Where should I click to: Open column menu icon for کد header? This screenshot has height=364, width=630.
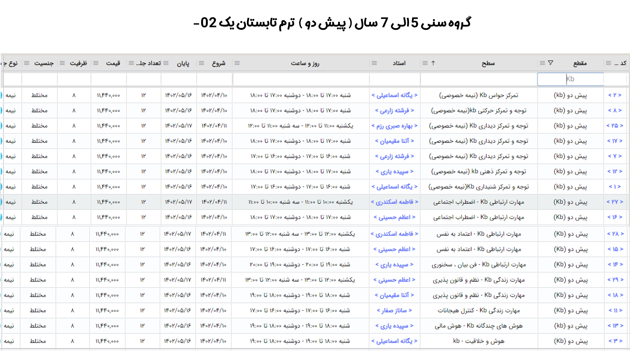pyautogui.click(x=608, y=63)
